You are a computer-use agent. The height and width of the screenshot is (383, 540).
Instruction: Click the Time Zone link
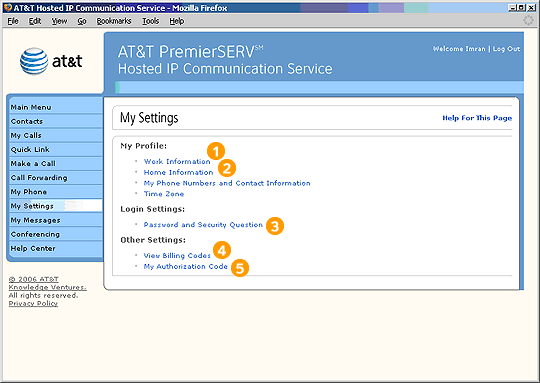tap(164, 194)
